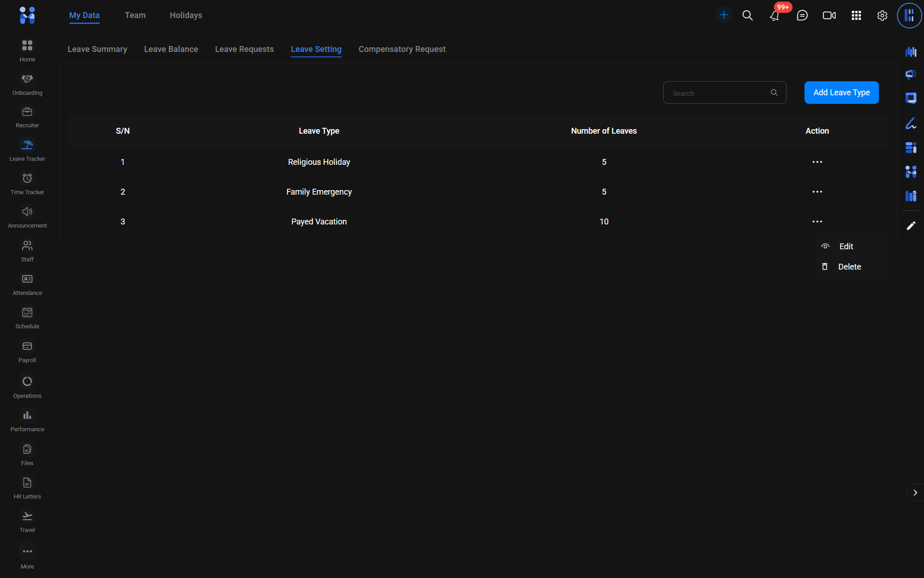Choose Edit in the action menu
The width and height of the screenshot is (924, 578).
(x=845, y=246)
